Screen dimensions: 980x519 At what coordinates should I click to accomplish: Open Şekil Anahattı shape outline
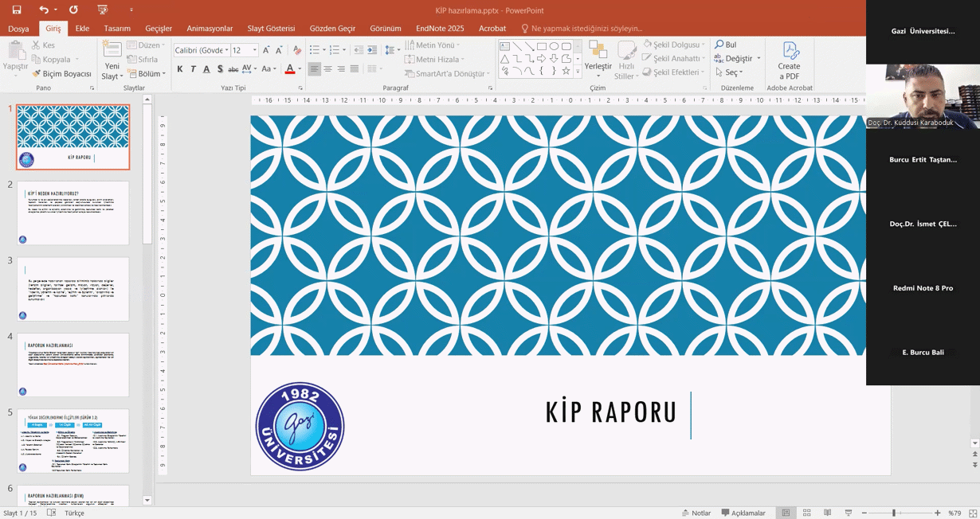[673, 59]
